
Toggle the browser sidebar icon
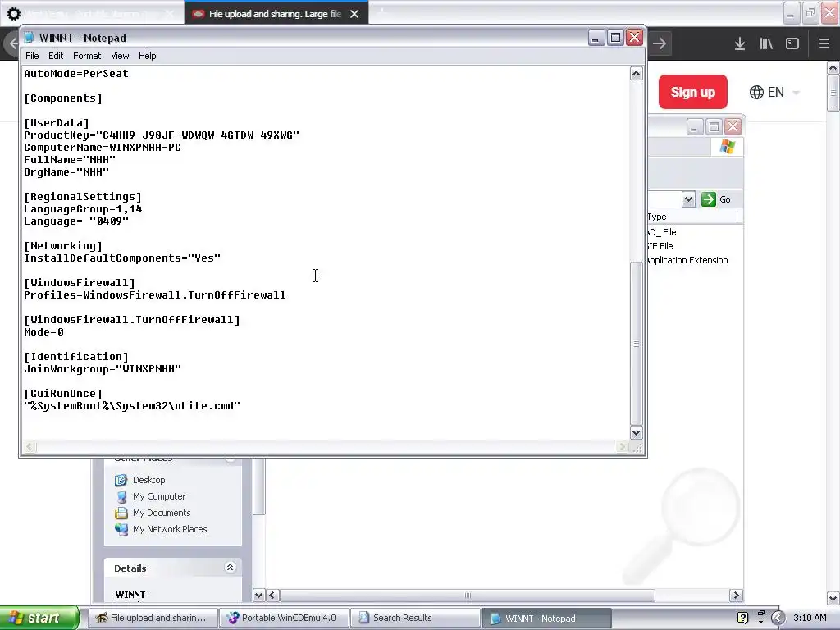[x=792, y=44]
